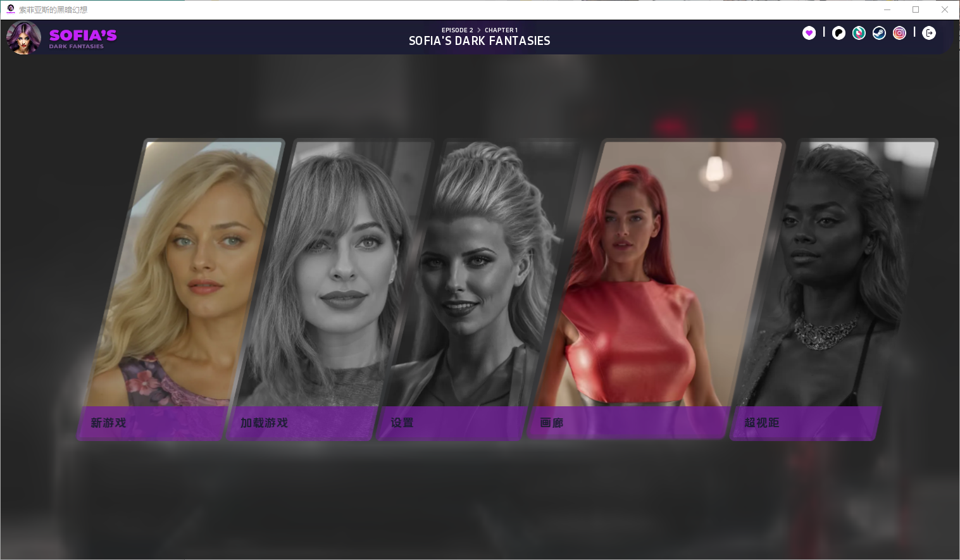Image resolution: width=960 pixels, height=560 pixels.
Task: Click the purple heart icon
Action: [x=809, y=33]
